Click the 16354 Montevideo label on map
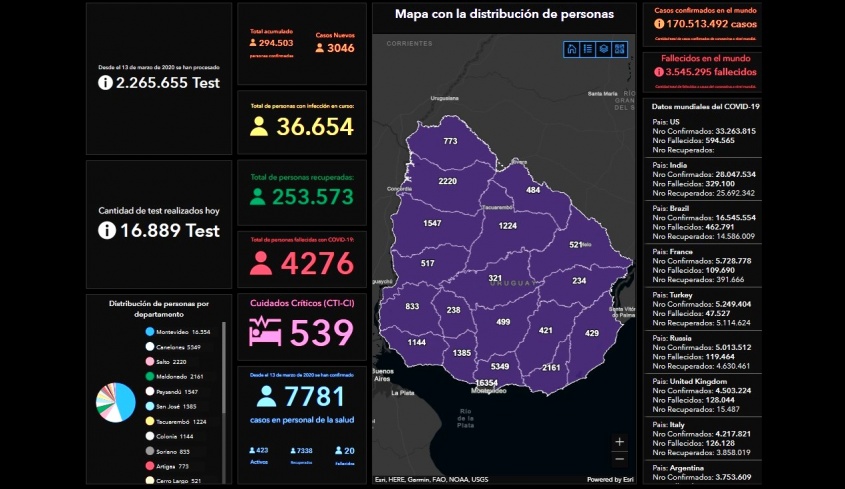845x489 pixels. [x=487, y=383]
